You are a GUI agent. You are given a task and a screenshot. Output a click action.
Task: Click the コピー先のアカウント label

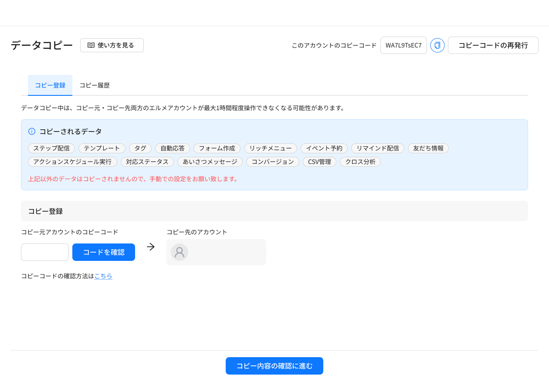[197, 232]
